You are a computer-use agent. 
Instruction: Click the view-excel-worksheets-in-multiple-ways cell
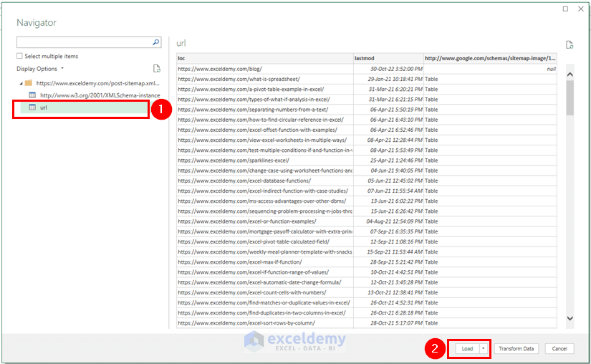[264, 140]
